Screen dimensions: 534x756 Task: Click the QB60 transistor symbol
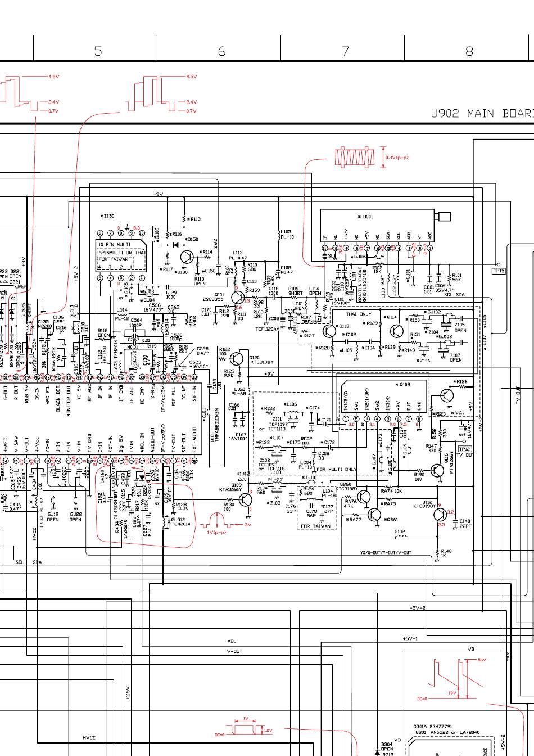[364, 497]
